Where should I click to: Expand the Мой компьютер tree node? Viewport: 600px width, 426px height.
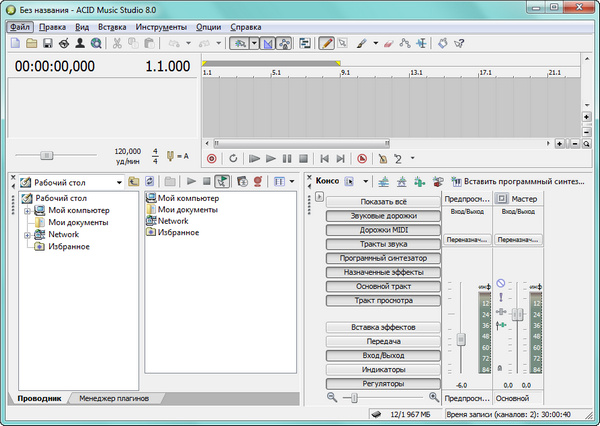pyautogui.click(x=27, y=211)
